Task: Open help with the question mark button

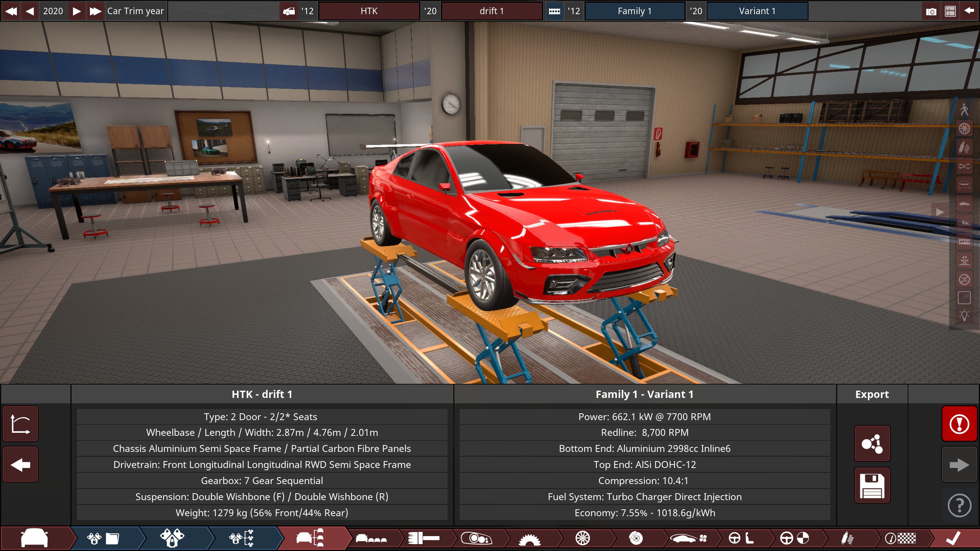Action: tap(959, 505)
